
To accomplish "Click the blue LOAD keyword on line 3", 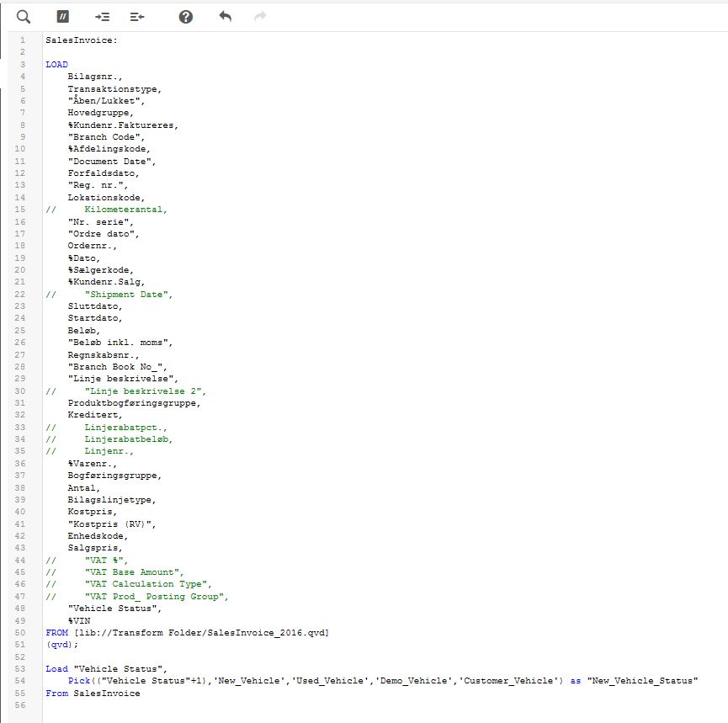I will coord(56,65).
